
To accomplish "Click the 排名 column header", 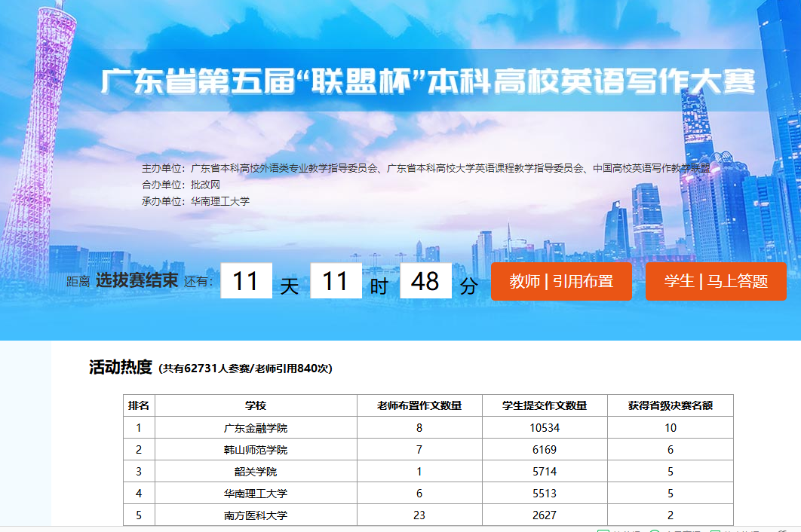I will 139,405.
